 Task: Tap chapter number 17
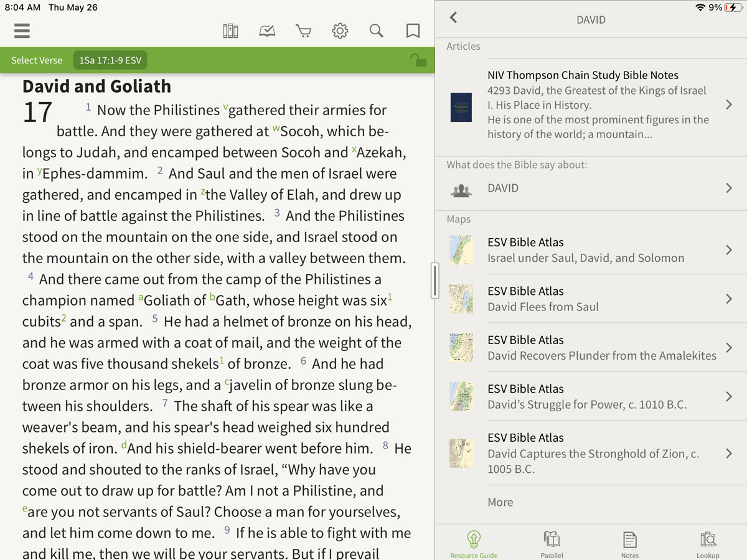[37, 113]
